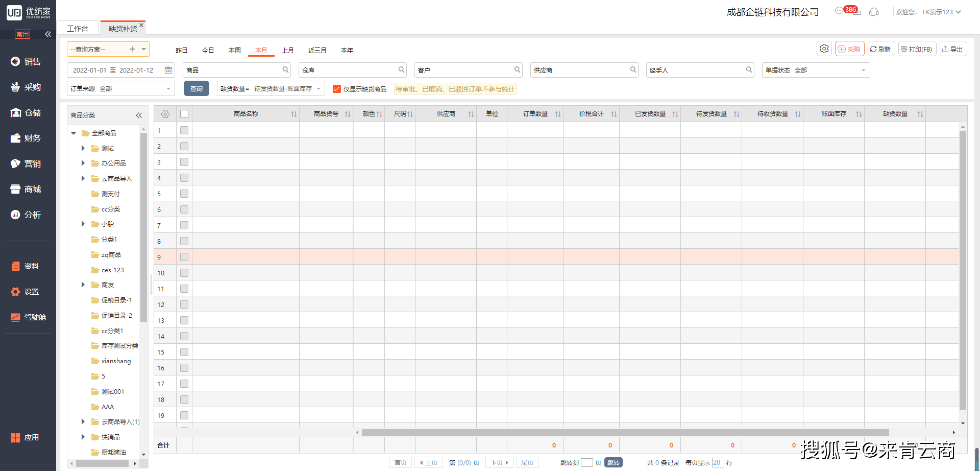Open the 单据状态 dropdown
This screenshot has width=980, height=471.
[816, 70]
